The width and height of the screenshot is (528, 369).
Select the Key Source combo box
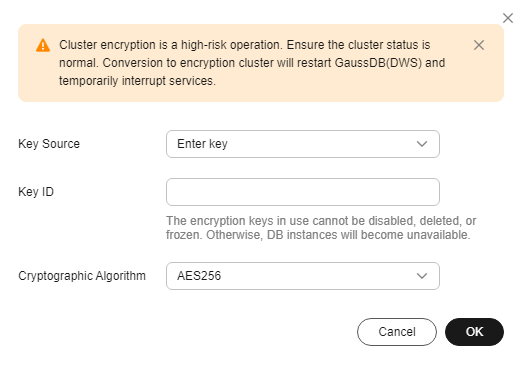(x=303, y=144)
